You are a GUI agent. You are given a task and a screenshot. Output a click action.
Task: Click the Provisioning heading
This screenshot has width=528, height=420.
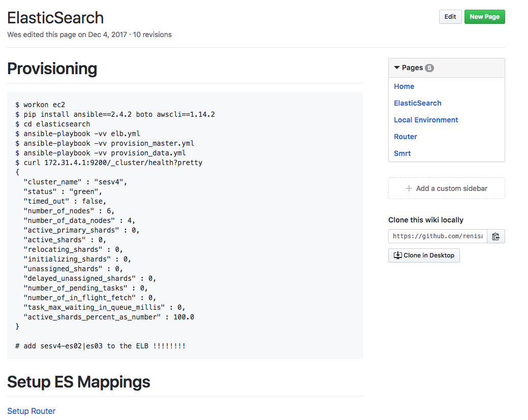point(52,69)
